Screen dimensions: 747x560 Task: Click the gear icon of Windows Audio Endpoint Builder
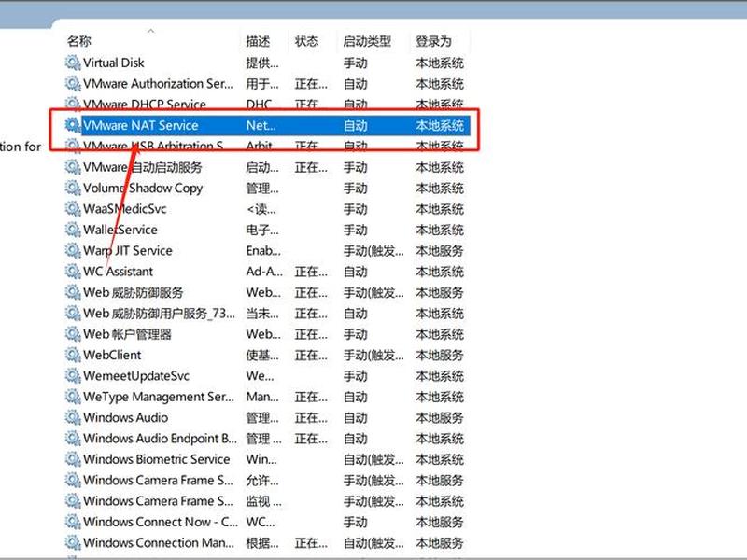(73, 438)
